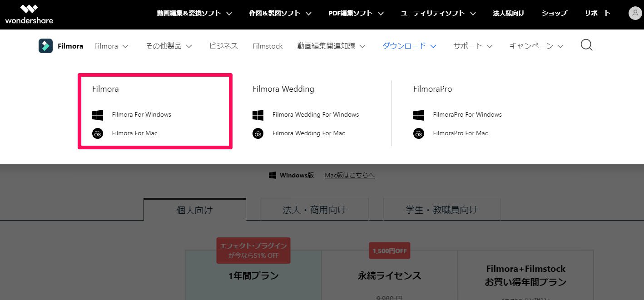Viewport: 644px width, 300px height.
Task: Open ショップ in top bar
Action: tap(555, 13)
